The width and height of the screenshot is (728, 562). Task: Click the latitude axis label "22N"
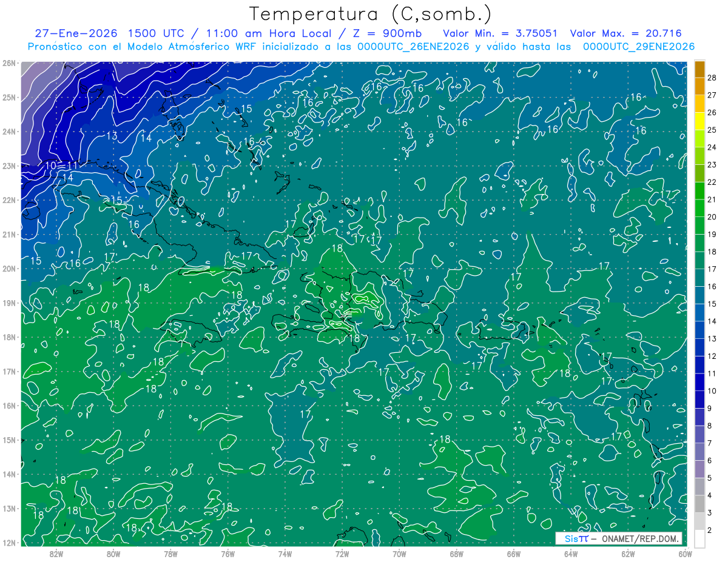pos(8,200)
